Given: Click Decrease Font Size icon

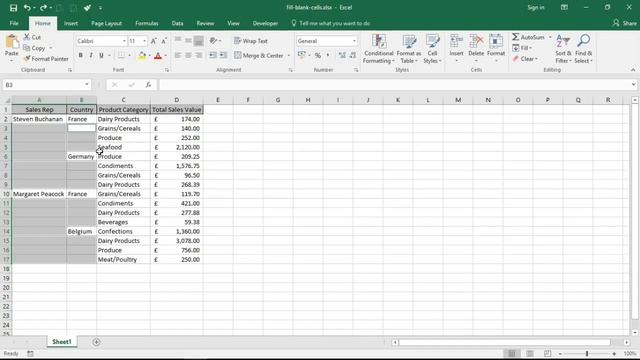Looking at the screenshot, I should pos(164,41).
